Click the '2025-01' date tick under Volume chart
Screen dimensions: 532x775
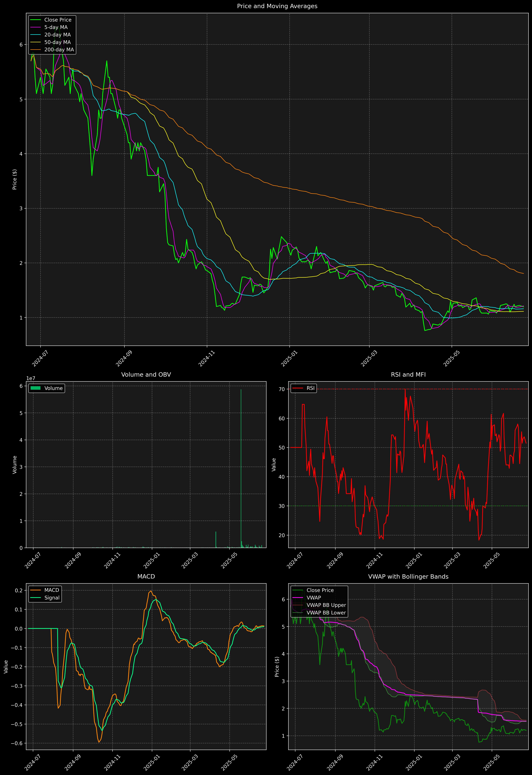click(x=152, y=561)
